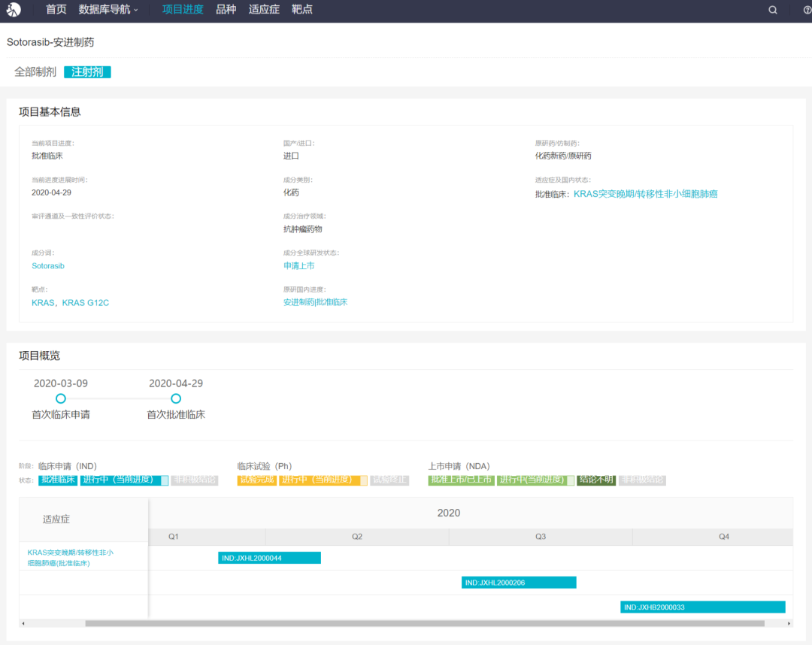The width and height of the screenshot is (812, 645).
Task: Click the site logo icon
Action: 14,9
